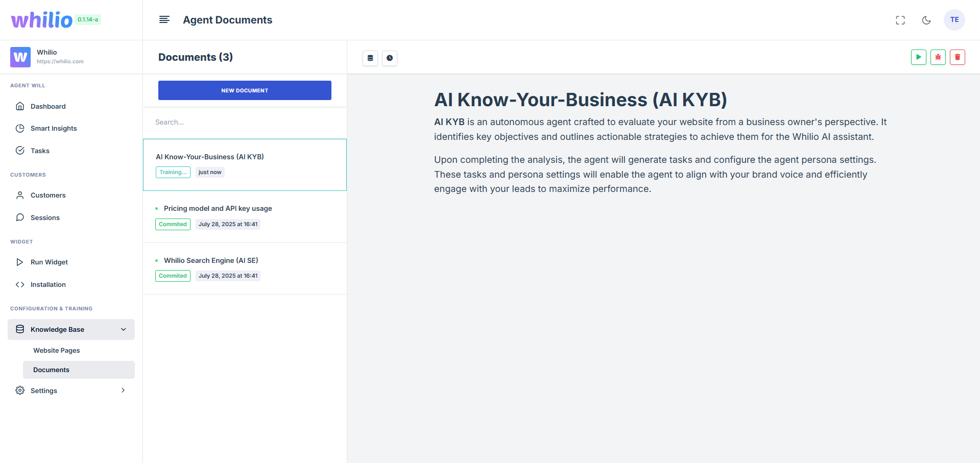Select Documents under Knowledge Base
This screenshot has height=463, width=980.
pyautogui.click(x=79, y=370)
